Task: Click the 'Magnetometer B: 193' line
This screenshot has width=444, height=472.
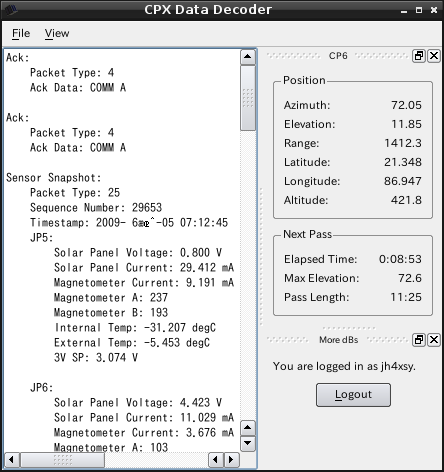Action: (x=111, y=313)
